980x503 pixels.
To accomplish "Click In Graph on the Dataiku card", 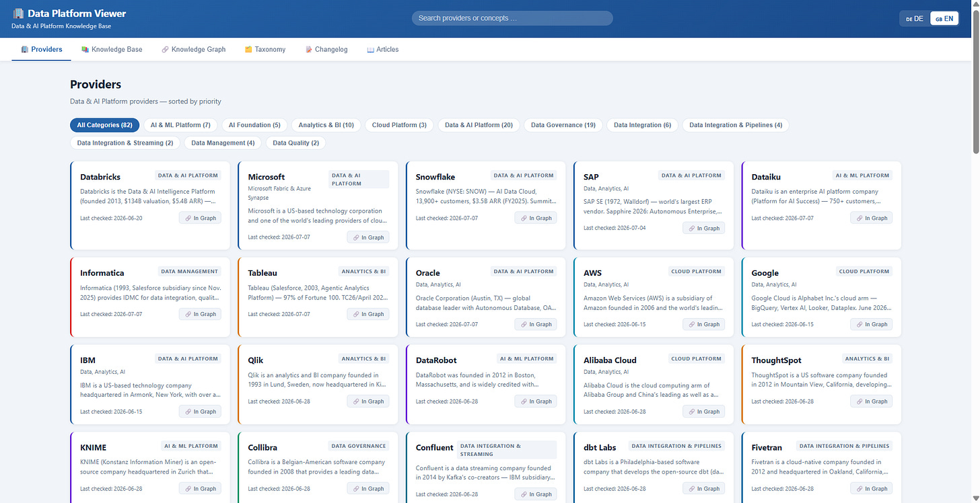I will [x=872, y=218].
